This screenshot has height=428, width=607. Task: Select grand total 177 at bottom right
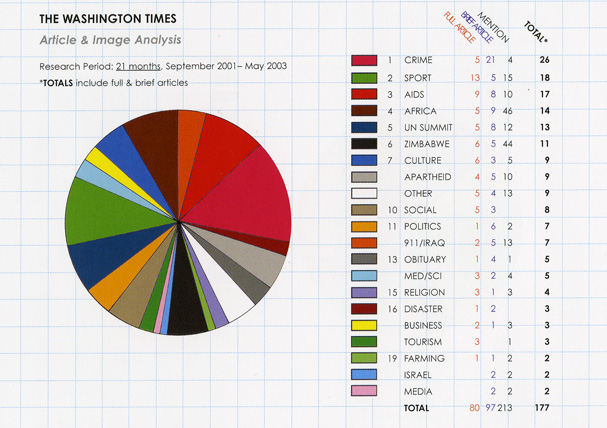click(542, 407)
